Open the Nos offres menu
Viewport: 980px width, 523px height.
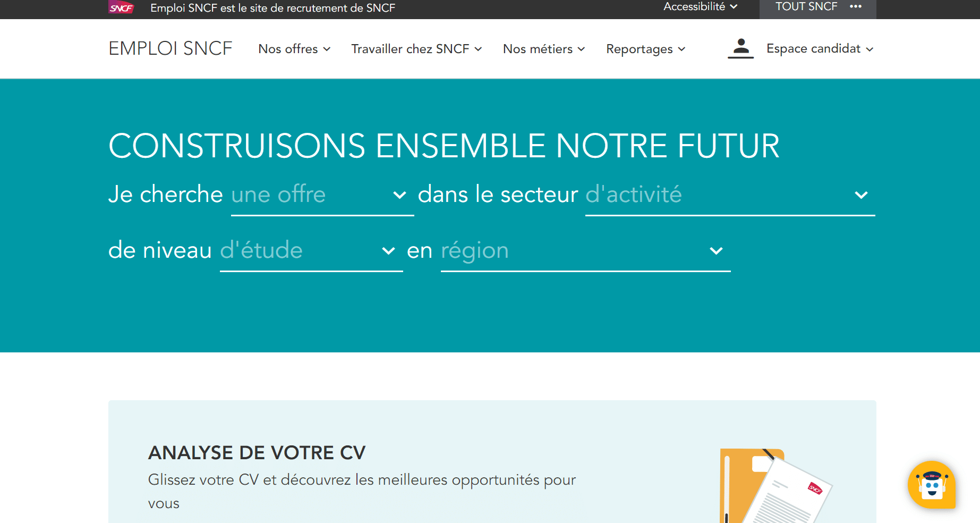(294, 49)
